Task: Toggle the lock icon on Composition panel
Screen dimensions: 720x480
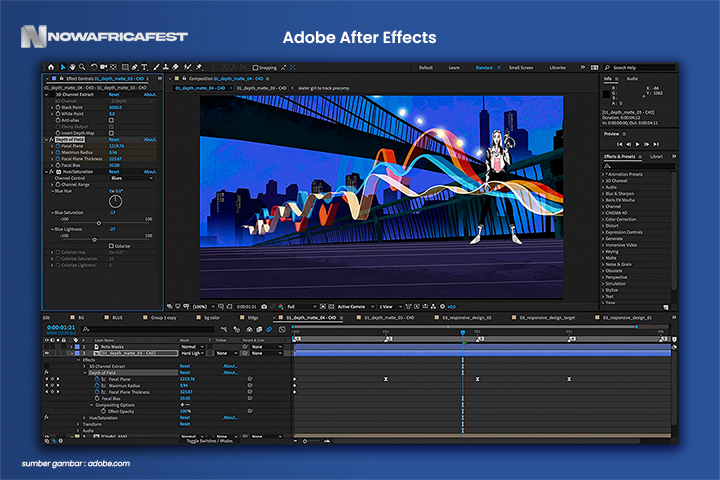Action: [x=184, y=79]
